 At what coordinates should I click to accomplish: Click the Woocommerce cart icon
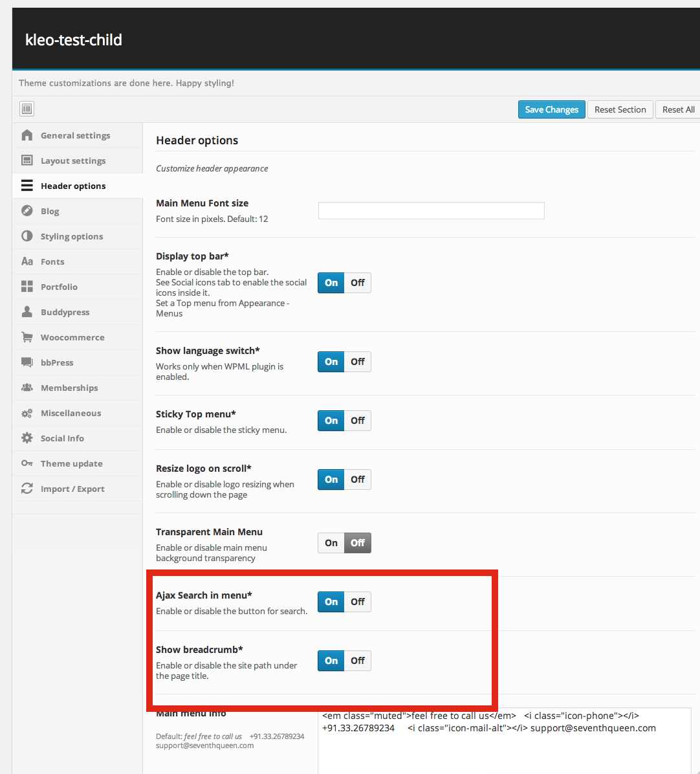(x=27, y=337)
